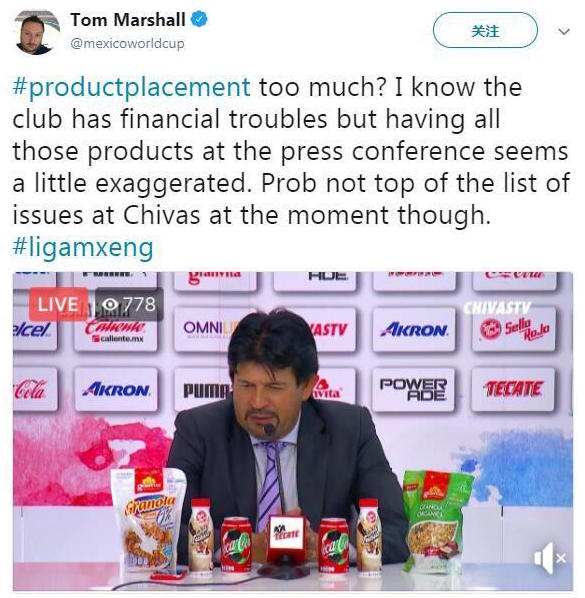
Task: Open the tweet options chevron menu
Action: (x=564, y=31)
